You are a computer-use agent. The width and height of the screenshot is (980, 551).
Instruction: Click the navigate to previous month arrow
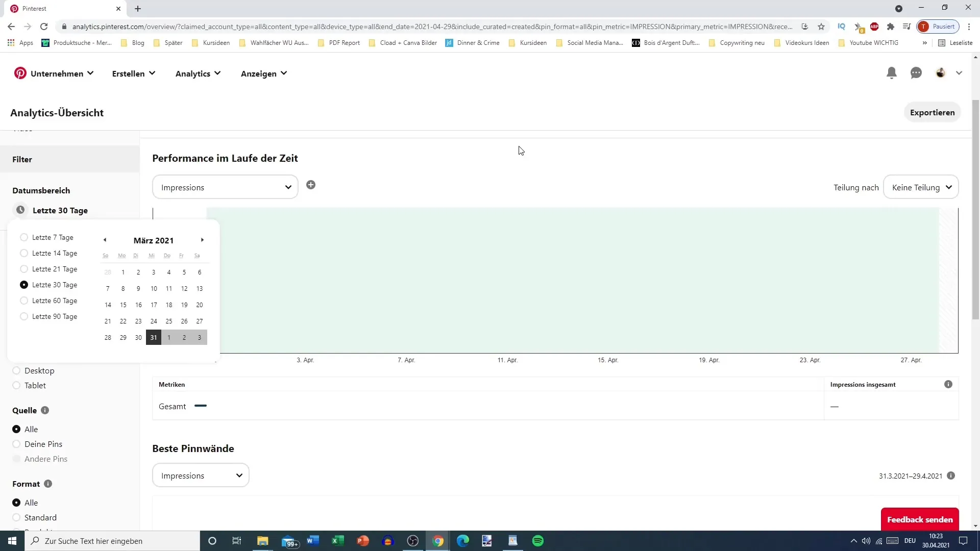[104, 241]
